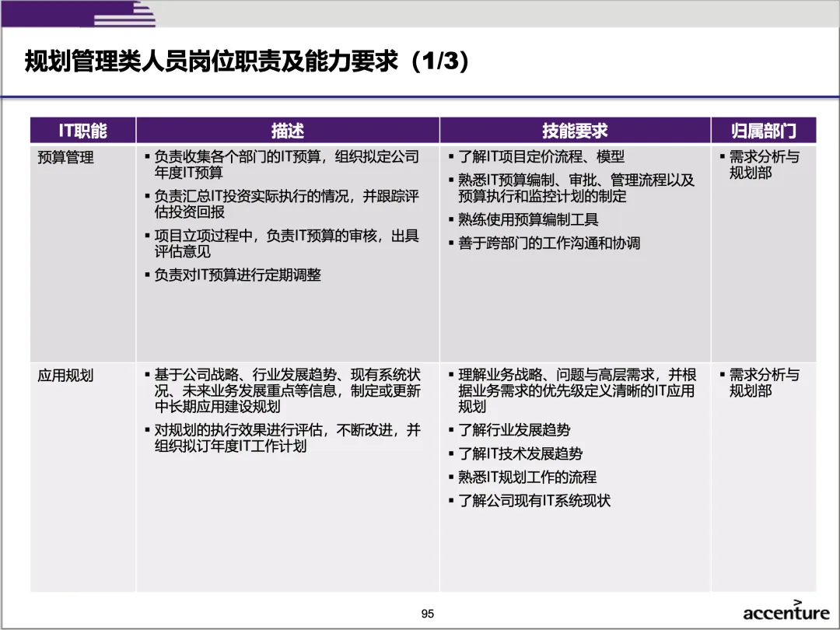This screenshot has height=630, width=840.
Task: Select the 技能要求 column header
Action: coord(575,130)
